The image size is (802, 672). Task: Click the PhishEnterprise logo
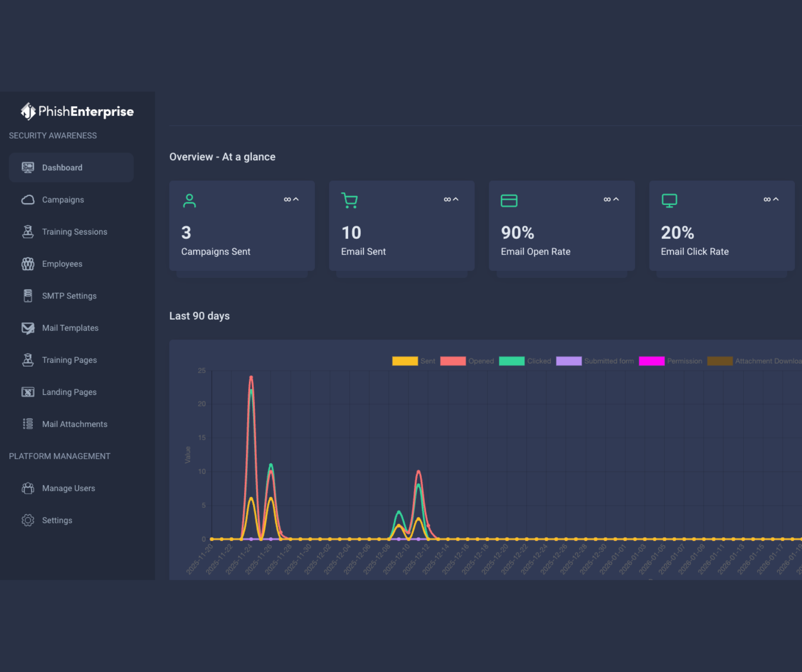click(x=77, y=112)
